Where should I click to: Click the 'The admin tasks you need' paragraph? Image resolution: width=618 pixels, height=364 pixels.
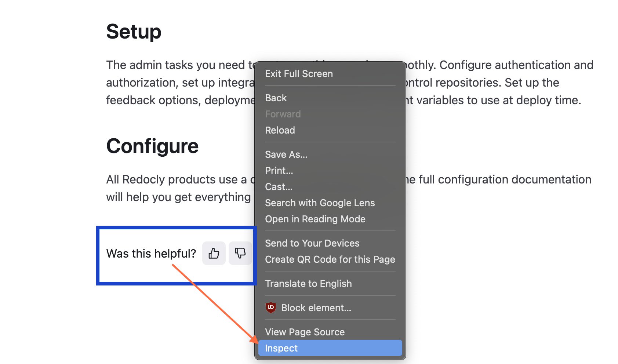click(350, 83)
